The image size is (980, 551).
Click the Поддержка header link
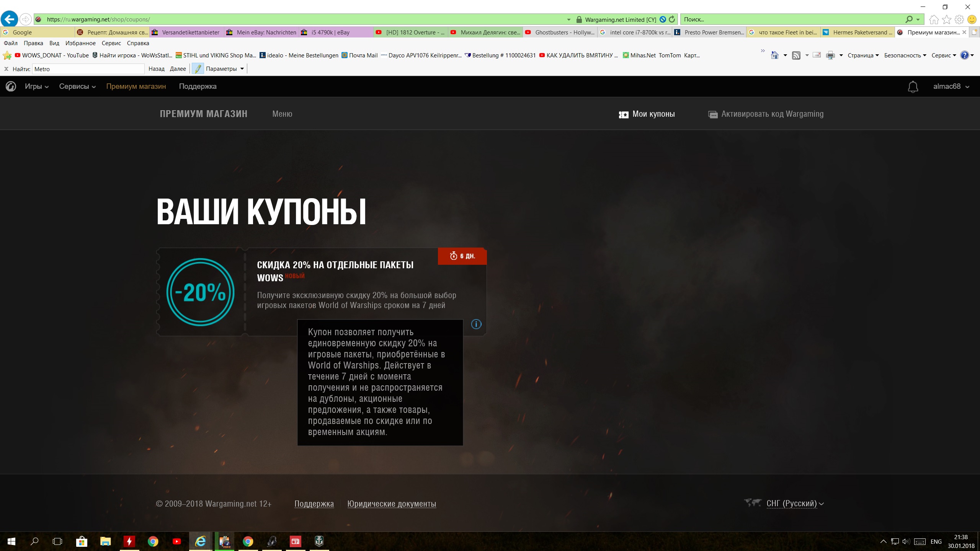(x=198, y=86)
